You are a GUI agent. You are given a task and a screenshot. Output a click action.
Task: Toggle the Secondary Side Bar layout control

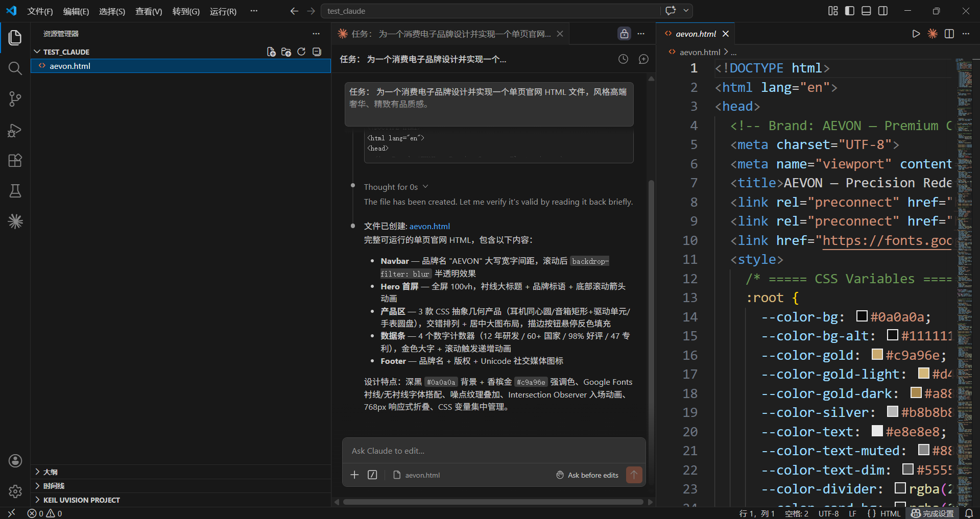click(x=883, y=11)
